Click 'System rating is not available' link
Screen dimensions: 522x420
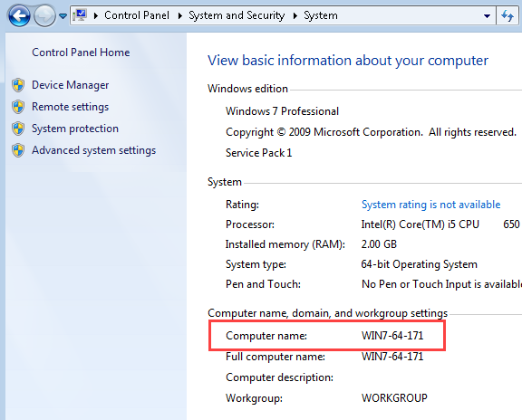click(x=431, y=205)
